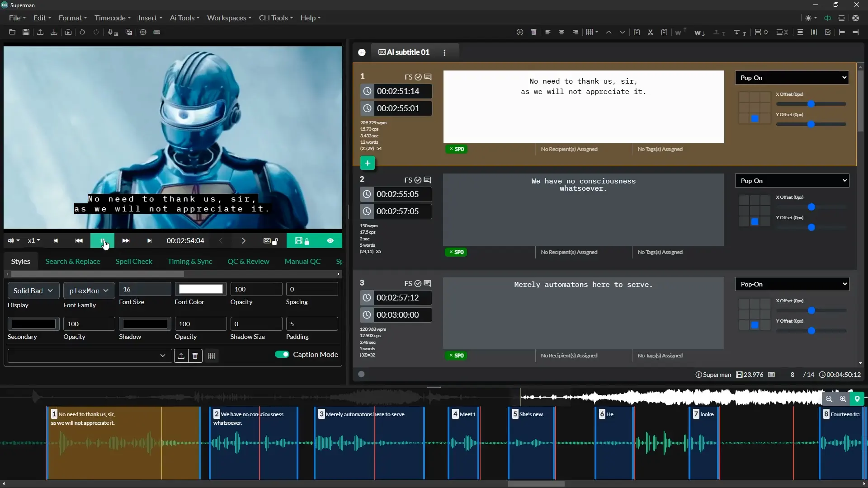Apply center text alignment
The width and height of the screenshot is (868, 488).
(561, 32)
